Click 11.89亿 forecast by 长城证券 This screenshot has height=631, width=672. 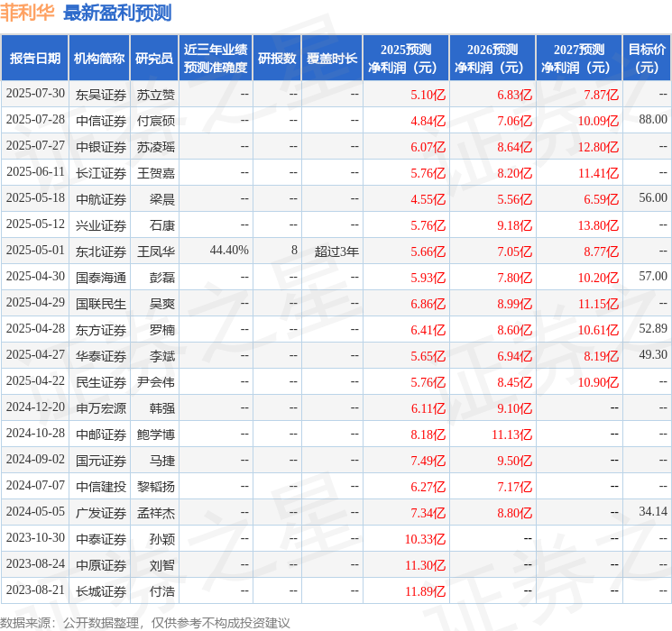[x=425, y=591]
